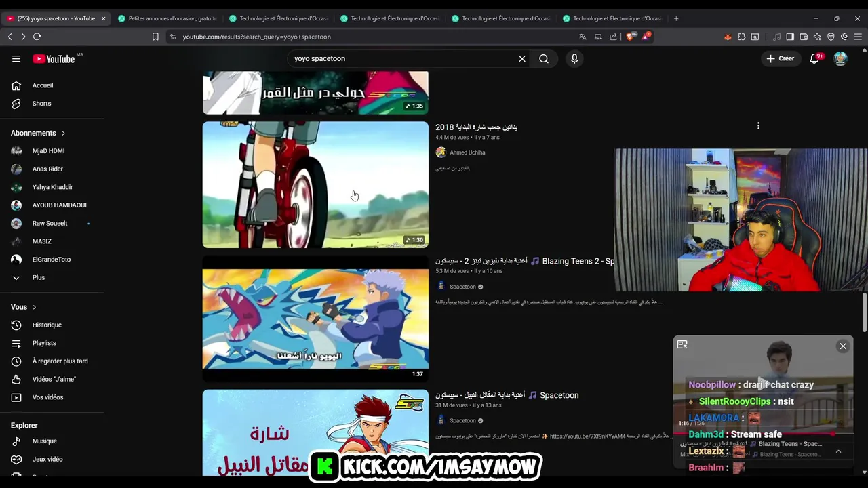Open the translate page icon
This screenshot has width=868, height=488.
pyautogui.click(x=583, y=37)
